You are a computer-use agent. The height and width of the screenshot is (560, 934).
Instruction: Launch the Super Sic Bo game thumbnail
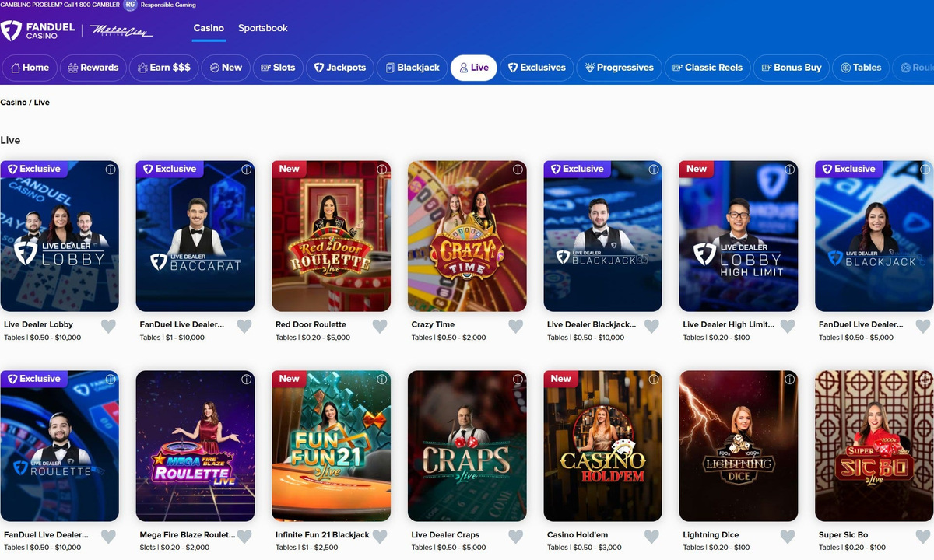click(874, 446)
